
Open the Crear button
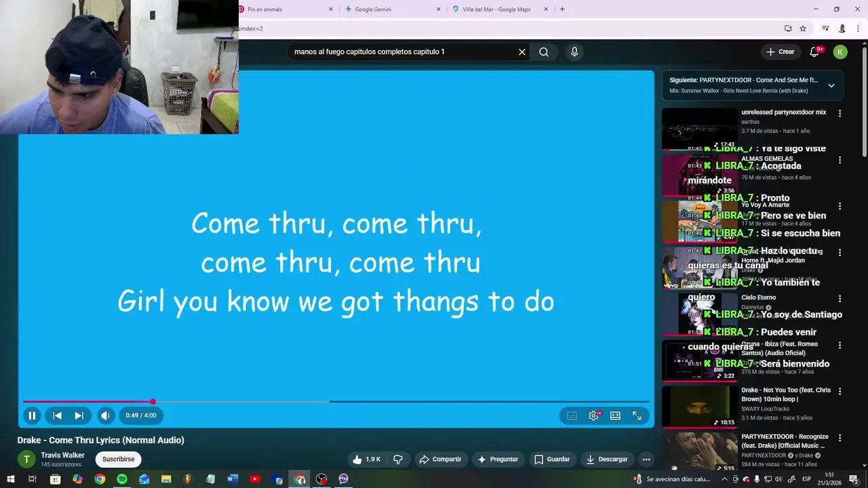click(x=780, y=52)
